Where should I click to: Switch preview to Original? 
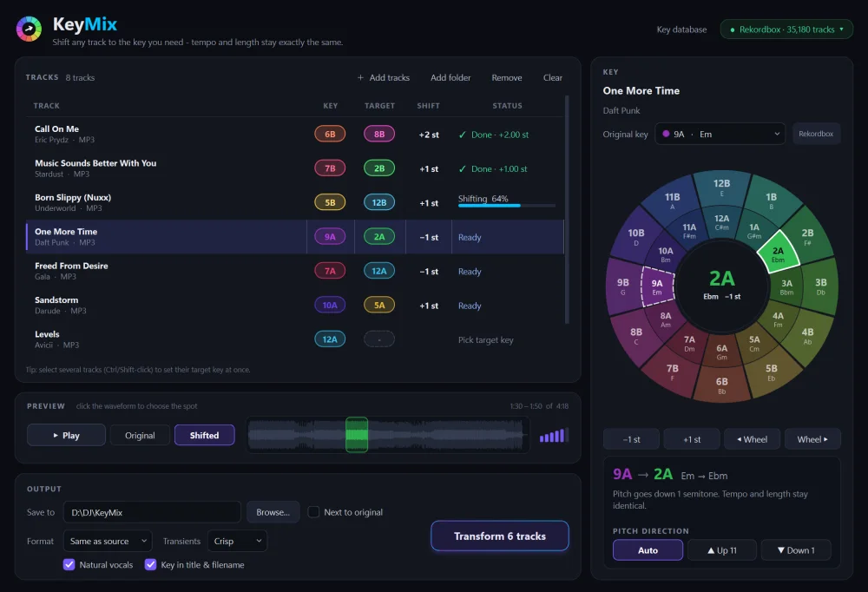click(140, 435)
